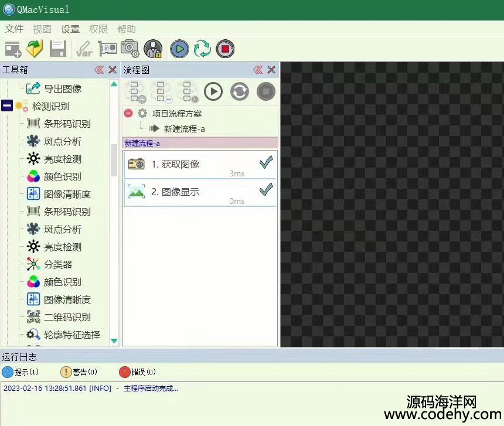Viewport: 504px width, 426px height.
Task: Click the user permission lock icon
Action: [x=153, y=49]
